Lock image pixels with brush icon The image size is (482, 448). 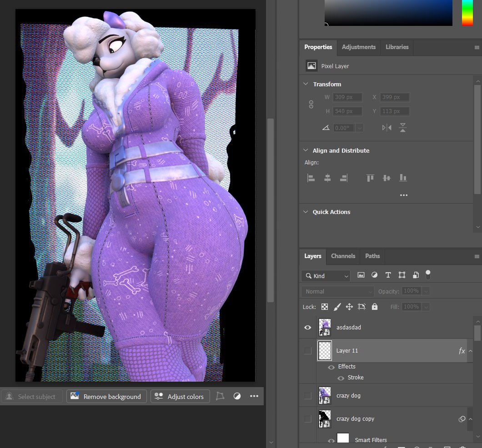tap(337, 307)
